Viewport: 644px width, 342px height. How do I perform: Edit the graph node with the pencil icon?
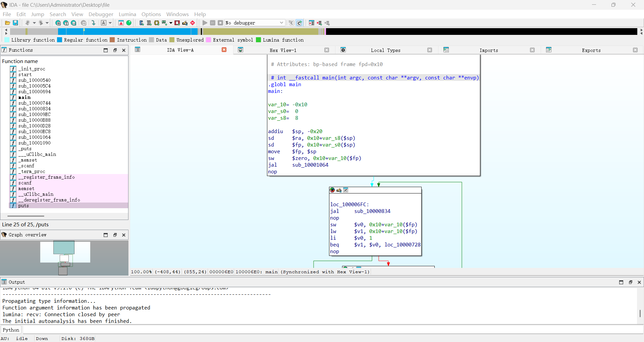(339, 190)
